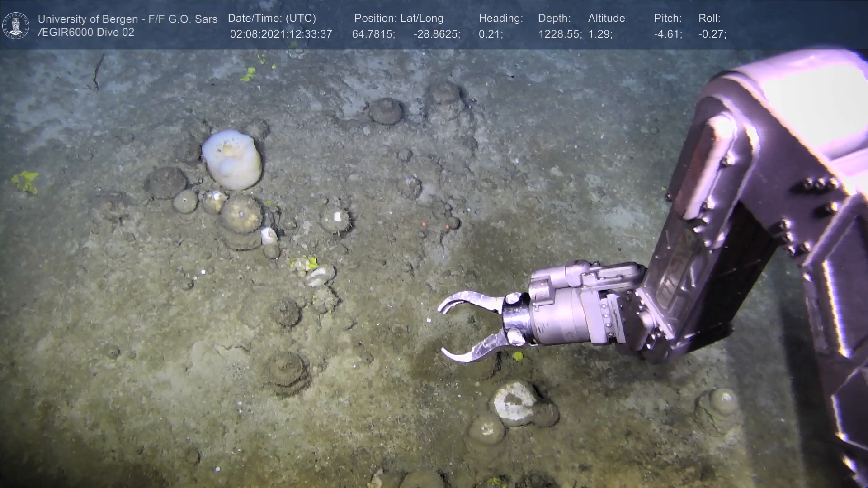This screenshot has height=488, width=868.
Task: Click the pitch value -4.61
Action: point(668,34)
